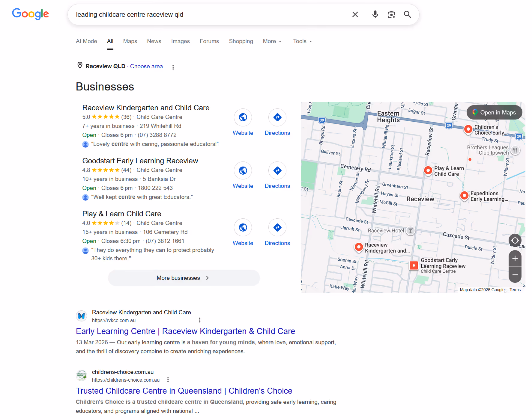This screenshot has height=420, width=532.
Task: Click Choose area link
Action: 146,67
